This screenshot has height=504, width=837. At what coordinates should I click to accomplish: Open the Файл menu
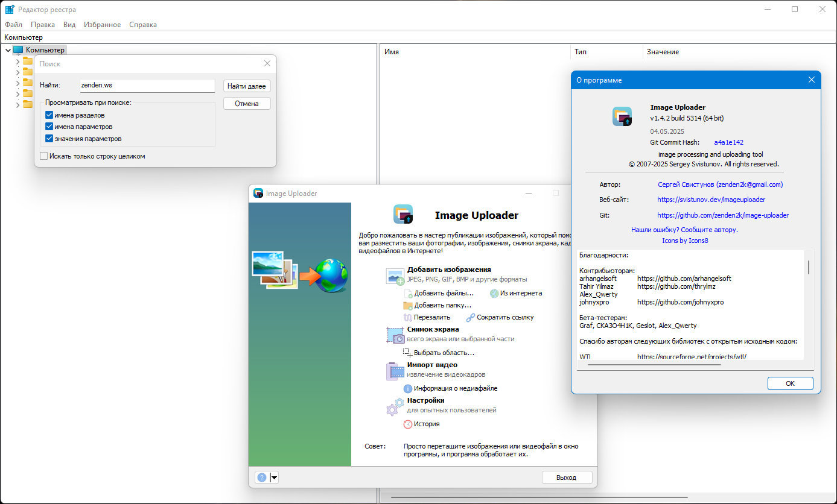[x=13, y=25]
